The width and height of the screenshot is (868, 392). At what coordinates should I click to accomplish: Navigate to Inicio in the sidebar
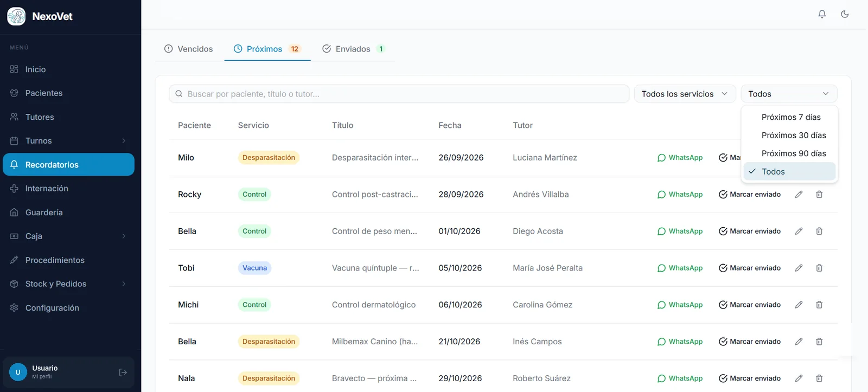point(68,69)
